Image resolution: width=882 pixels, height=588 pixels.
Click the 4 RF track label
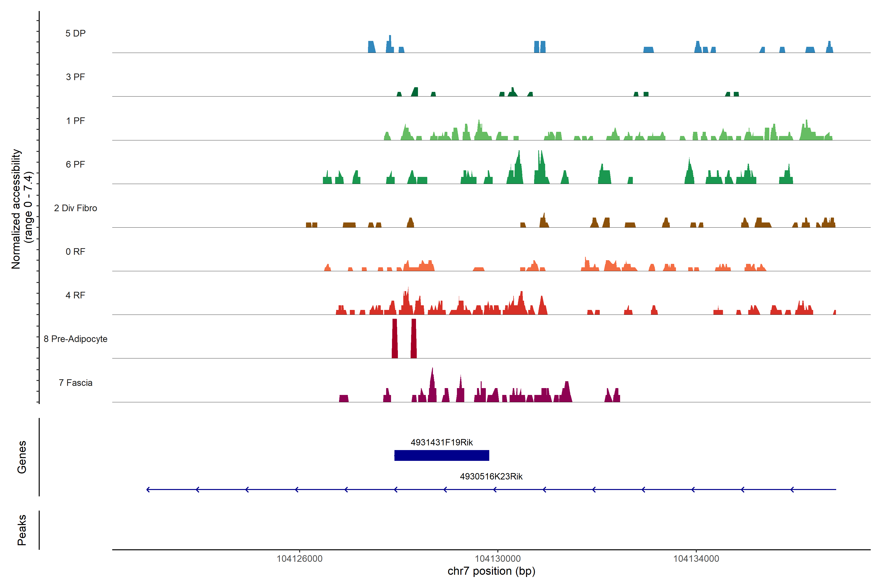click(x=75, y=295)
